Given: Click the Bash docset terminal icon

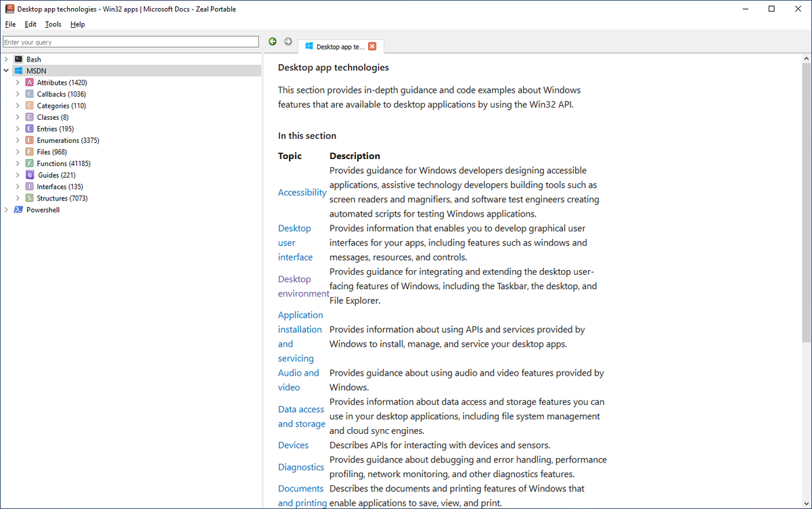Looking at the screenshot, I should [x=18, y=60].
